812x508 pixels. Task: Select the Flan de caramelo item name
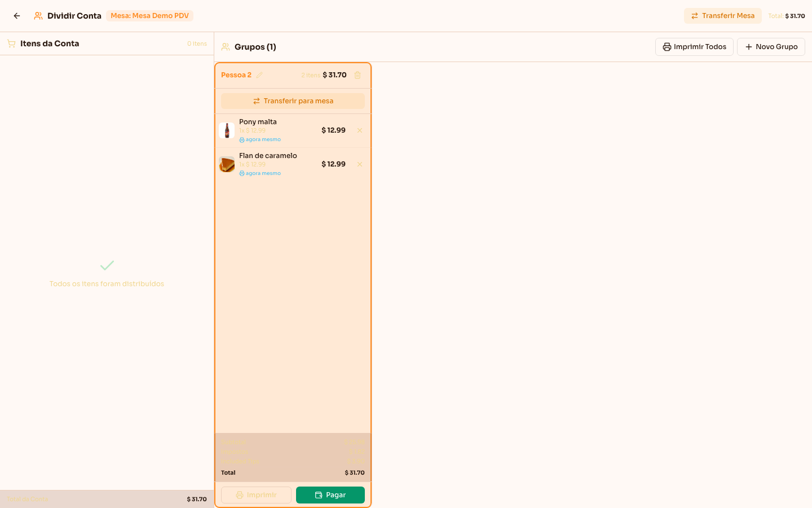pyautogui.click(x=268, y=156)
